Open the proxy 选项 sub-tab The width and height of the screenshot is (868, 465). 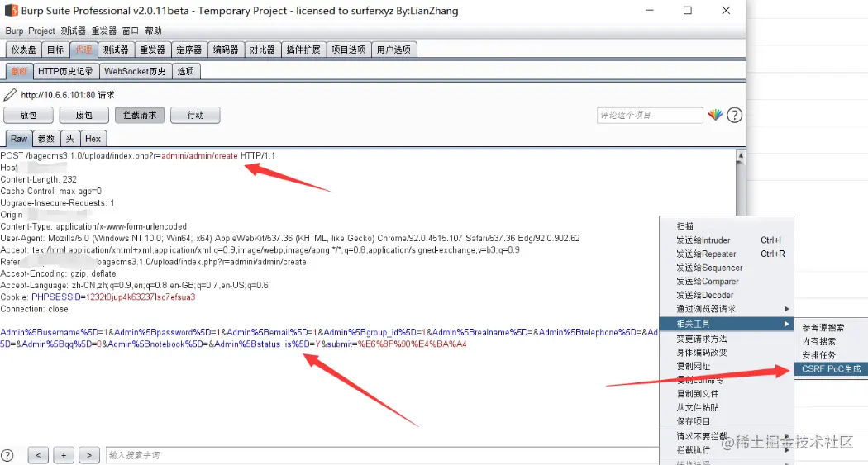(185, 71)
